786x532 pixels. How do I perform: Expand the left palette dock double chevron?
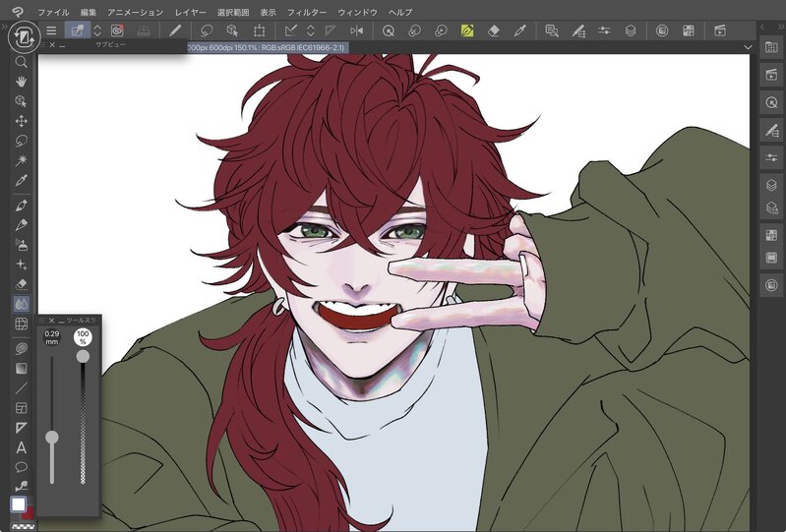tap(4, 27)
